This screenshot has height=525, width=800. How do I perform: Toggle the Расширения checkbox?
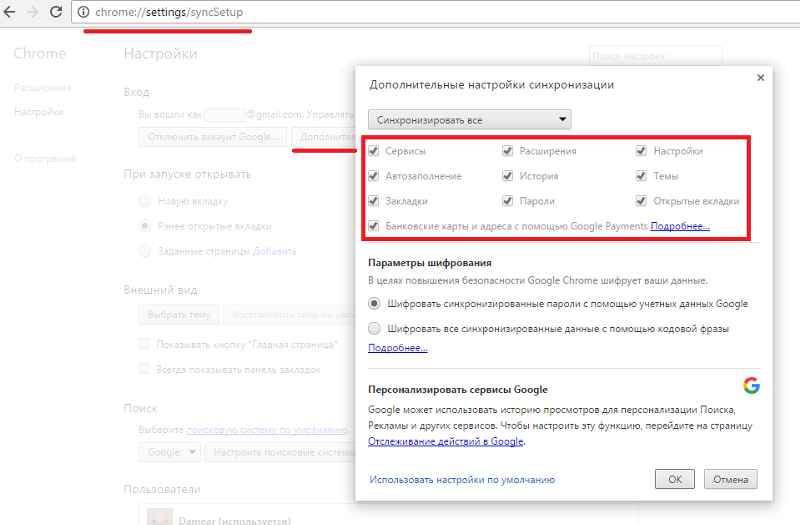pos(508,151)
